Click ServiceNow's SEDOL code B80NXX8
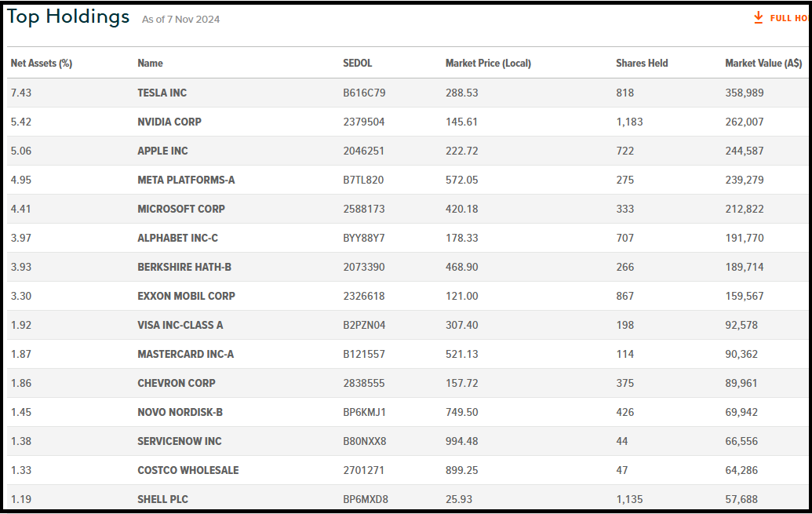The height and width of the screenshot is (514, 812). click(x=365, y=441)
